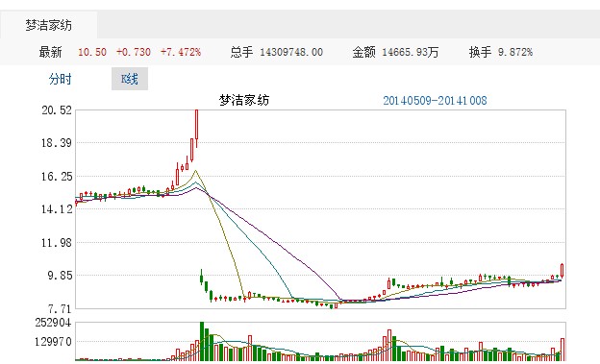Click the first green candlestick after the gap down
Viewport: 600px width, 364px height.
tap(201, 278)
